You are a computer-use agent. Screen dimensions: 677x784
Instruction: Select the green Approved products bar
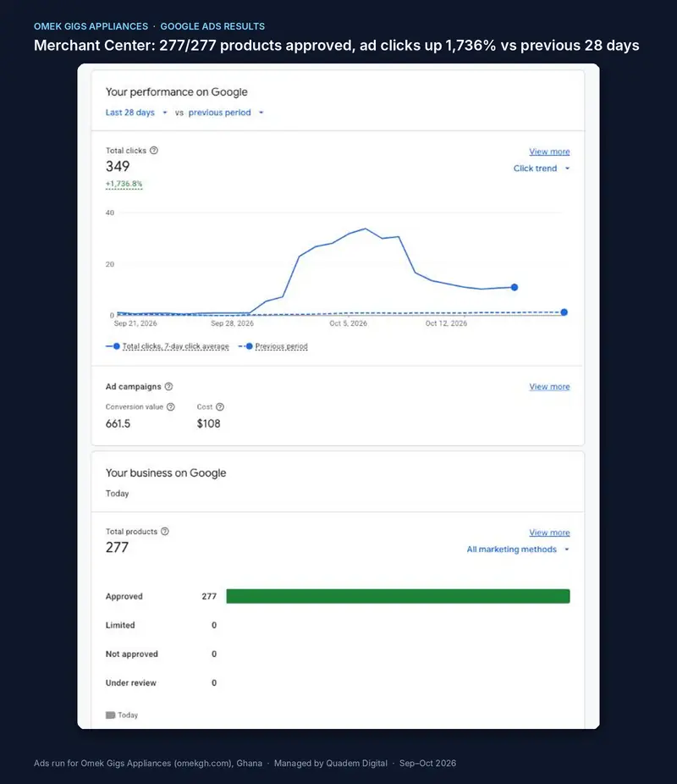(399, 596)
